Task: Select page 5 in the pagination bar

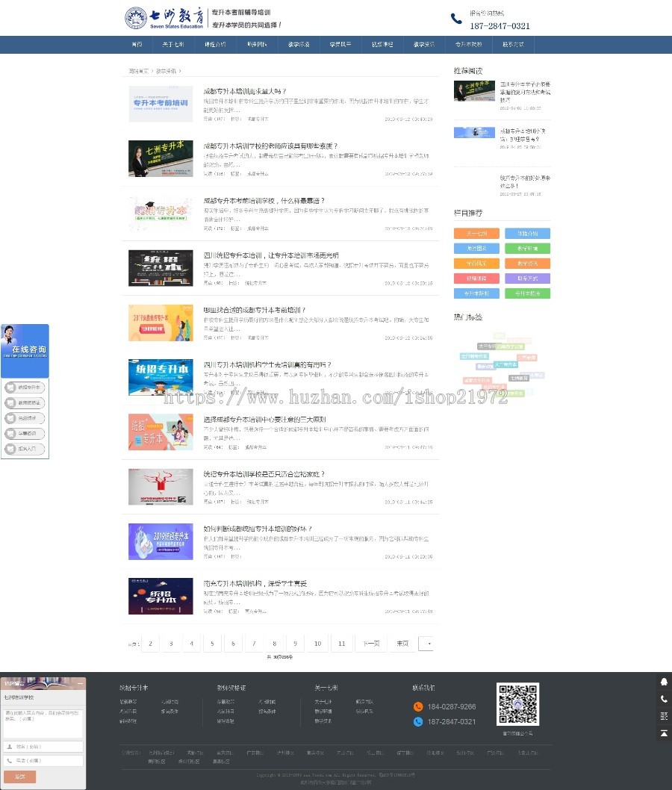Action: [212, 643]
